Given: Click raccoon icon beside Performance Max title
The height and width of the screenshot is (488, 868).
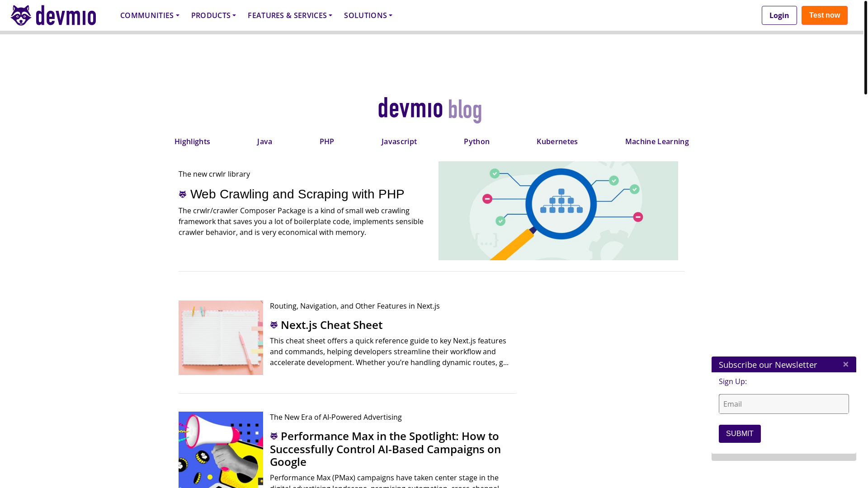Looking at the screenshot, I should 274,436.
